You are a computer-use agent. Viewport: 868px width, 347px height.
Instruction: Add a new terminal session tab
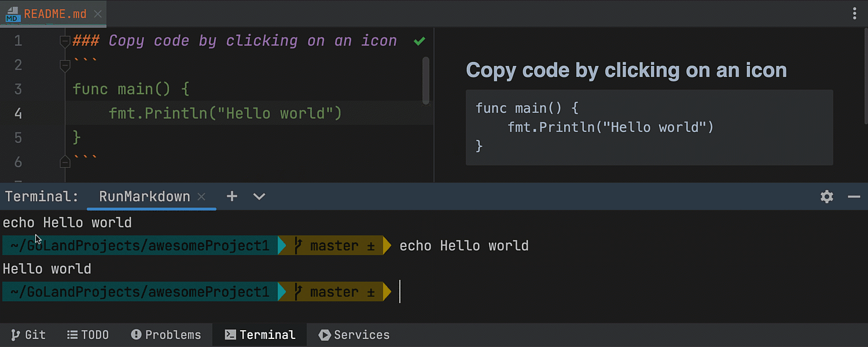pyautogui.click(x=232, y=197)
